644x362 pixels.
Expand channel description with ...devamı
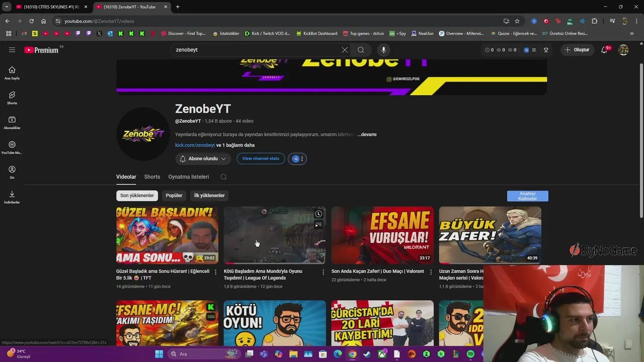click(367, 135)
